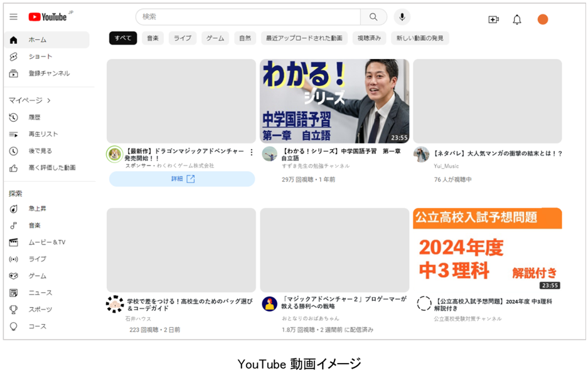Open 【最新作】ドラゴンマジックアドベンチャー ad title

tap(184, 155)
